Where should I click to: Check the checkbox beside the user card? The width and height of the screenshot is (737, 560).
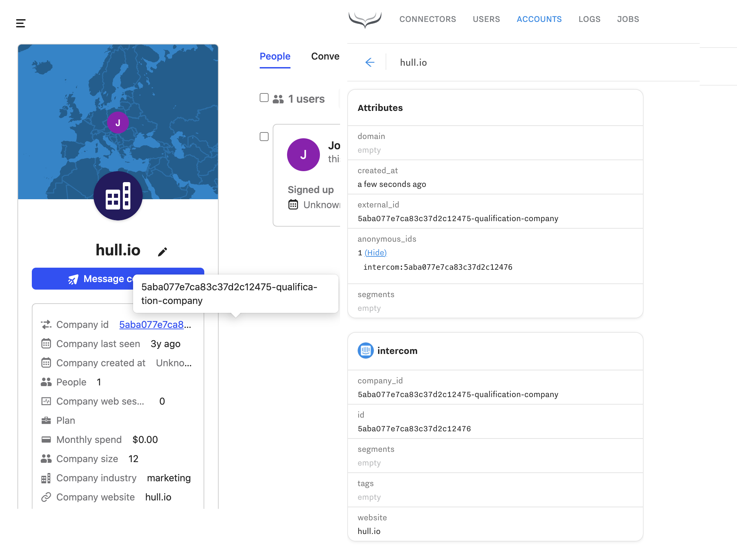click(x=264, y=137)
